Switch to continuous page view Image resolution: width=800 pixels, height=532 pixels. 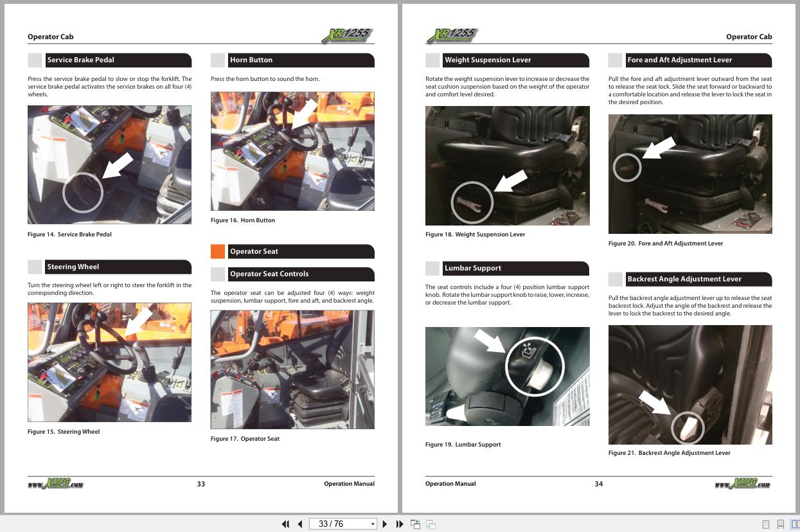click(780, 524)
